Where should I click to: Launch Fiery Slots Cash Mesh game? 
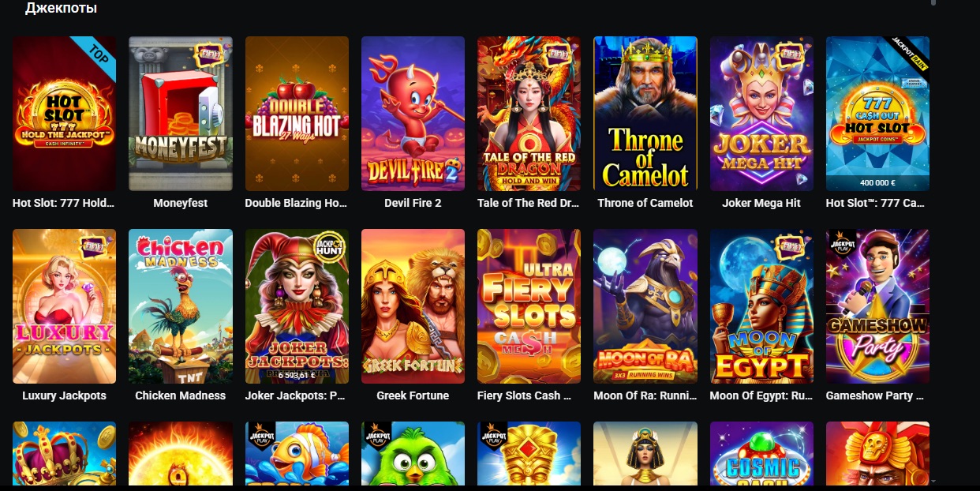pyautogui.click(x=529, y=306)
